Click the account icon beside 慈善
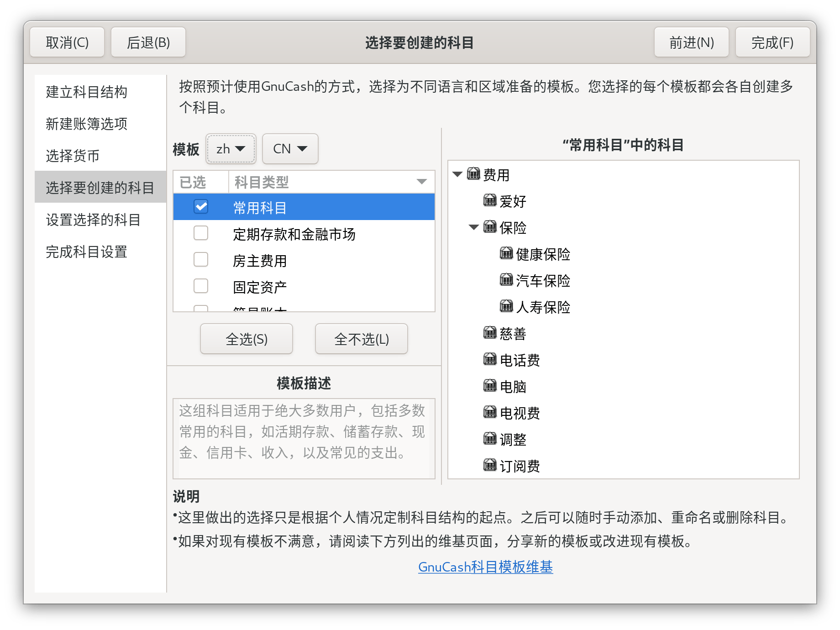This screenshot has width=840, height=630. pos(490,333)
